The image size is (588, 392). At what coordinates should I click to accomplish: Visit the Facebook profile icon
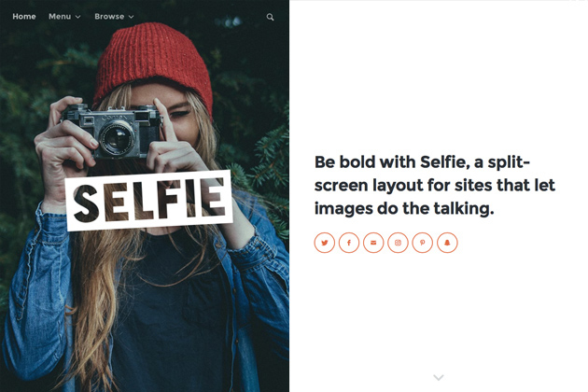[x=349, y=243]
